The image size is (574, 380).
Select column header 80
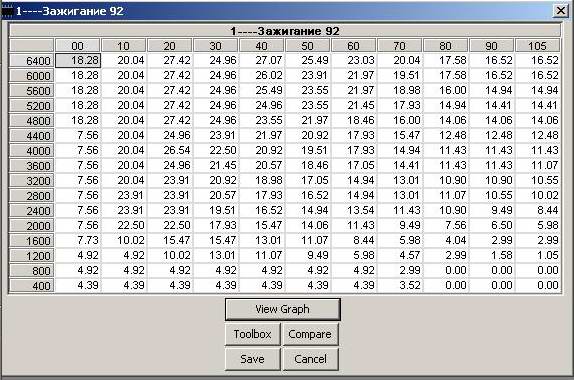tap(446, 46)
